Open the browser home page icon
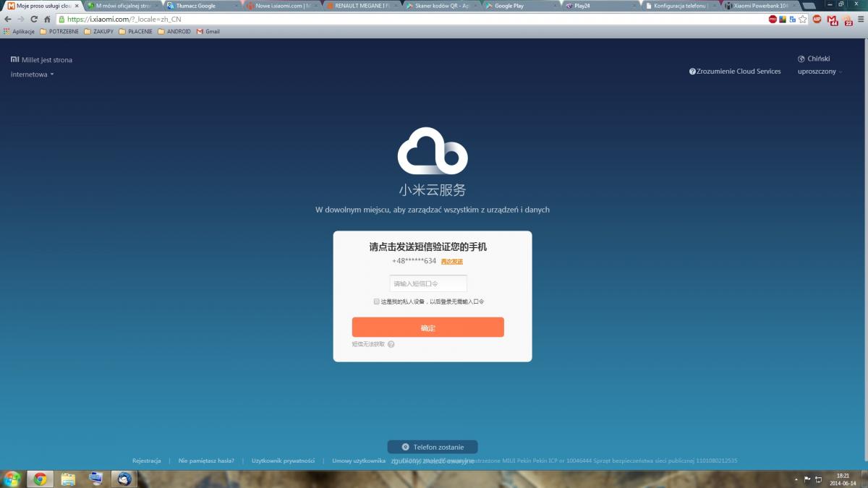The image size is (868, 488). click(47, 20)
